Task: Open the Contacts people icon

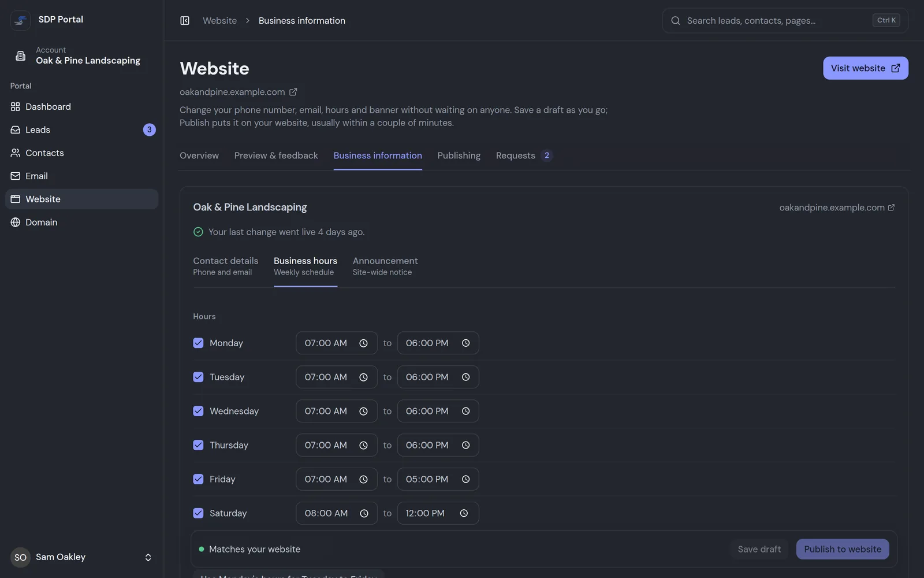Action: [x=16, y=153]
